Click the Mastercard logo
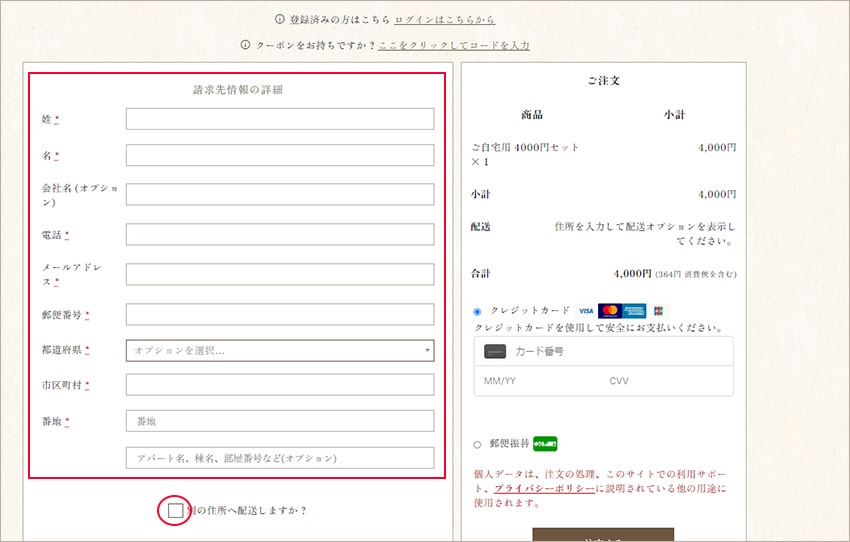 coord(609,311)
